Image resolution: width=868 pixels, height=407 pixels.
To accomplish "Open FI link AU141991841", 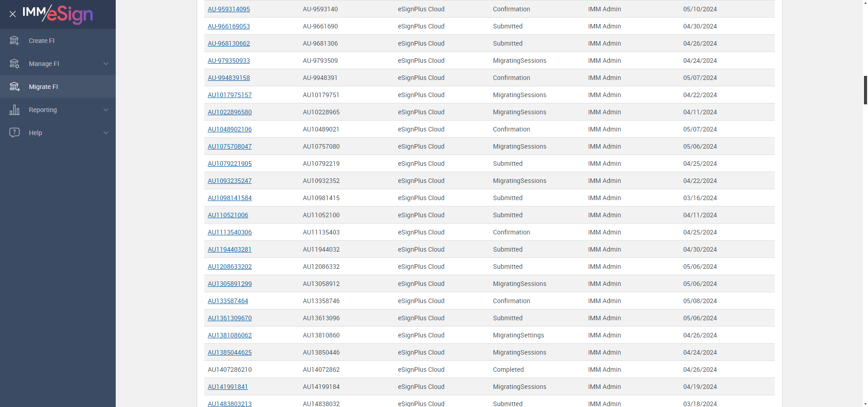I will [x=228, y=387].
